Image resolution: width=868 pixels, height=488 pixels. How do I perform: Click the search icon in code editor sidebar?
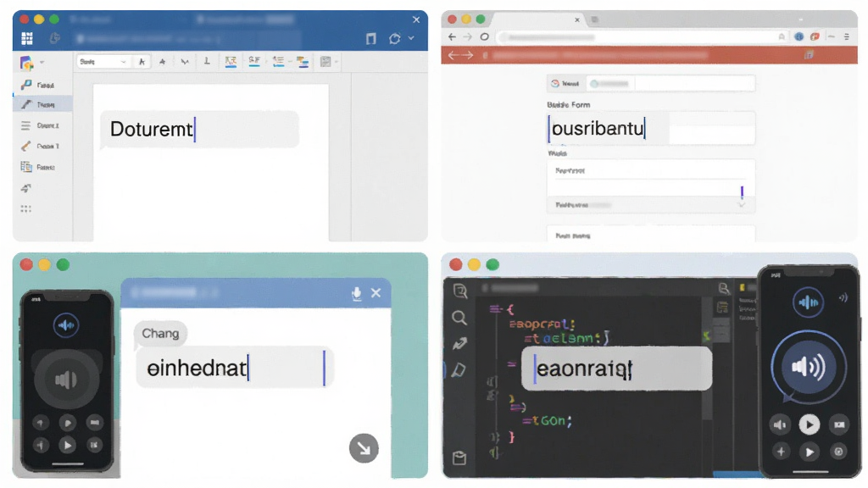pyautogui.click(x=459, y=318)
